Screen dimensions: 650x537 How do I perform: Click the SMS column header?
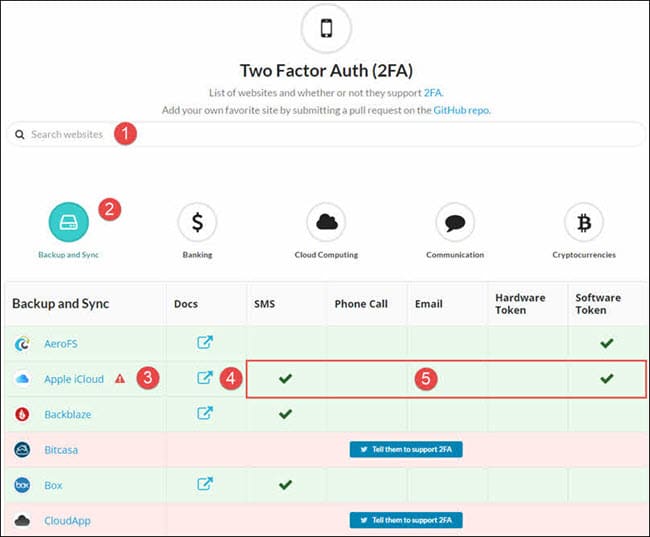point(264,304)
